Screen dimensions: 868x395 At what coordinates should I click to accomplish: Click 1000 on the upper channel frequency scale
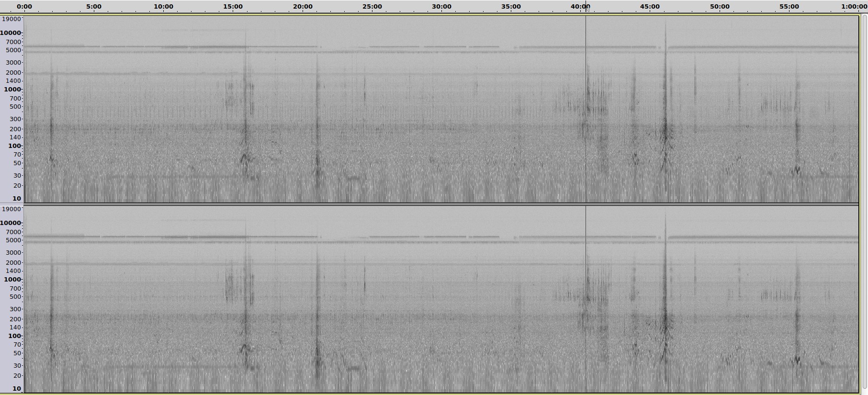coord(12,90)
